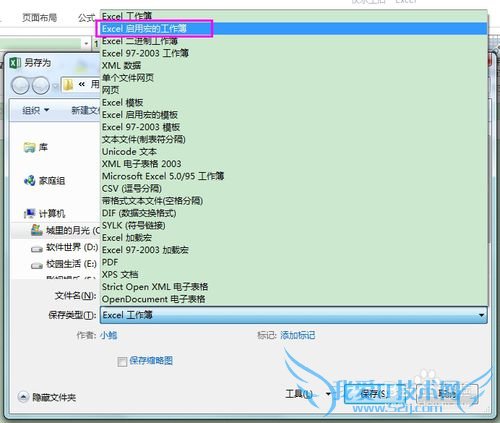Select XML 数据 format

click(294, 65)
